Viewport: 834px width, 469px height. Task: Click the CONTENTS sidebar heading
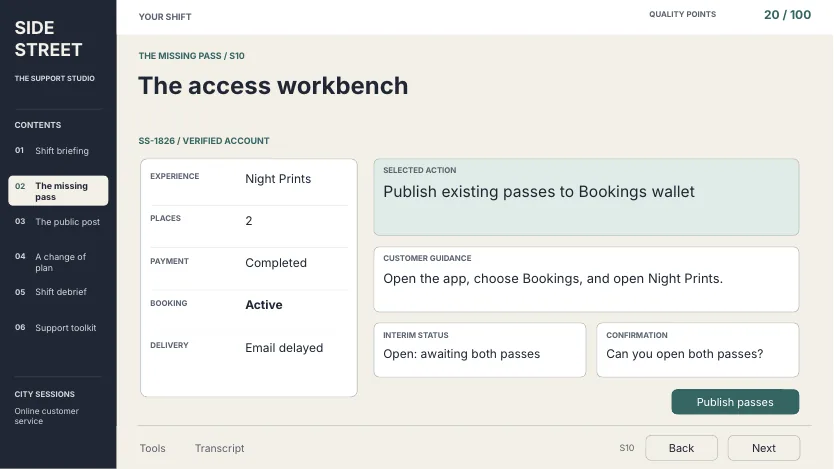coord(38,125)
